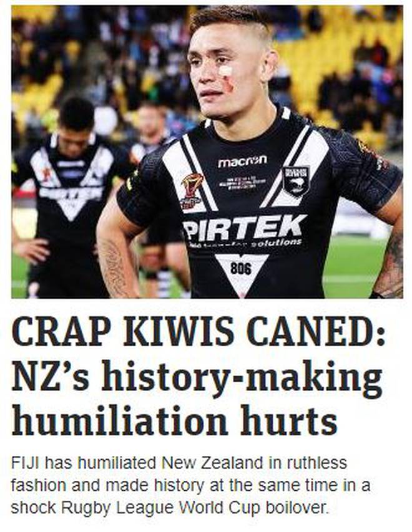The image size is (412, 532).
Task: Click the "NZ's history-making" headline line
Action: pos(197,379)
